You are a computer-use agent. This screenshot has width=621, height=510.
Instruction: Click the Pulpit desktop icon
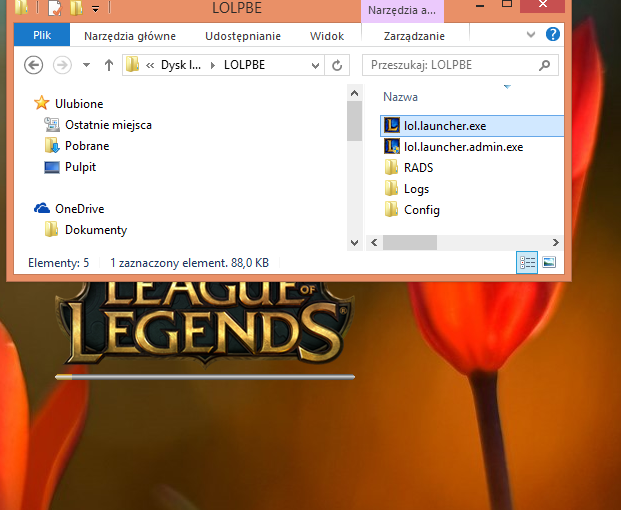coord(52,167)
